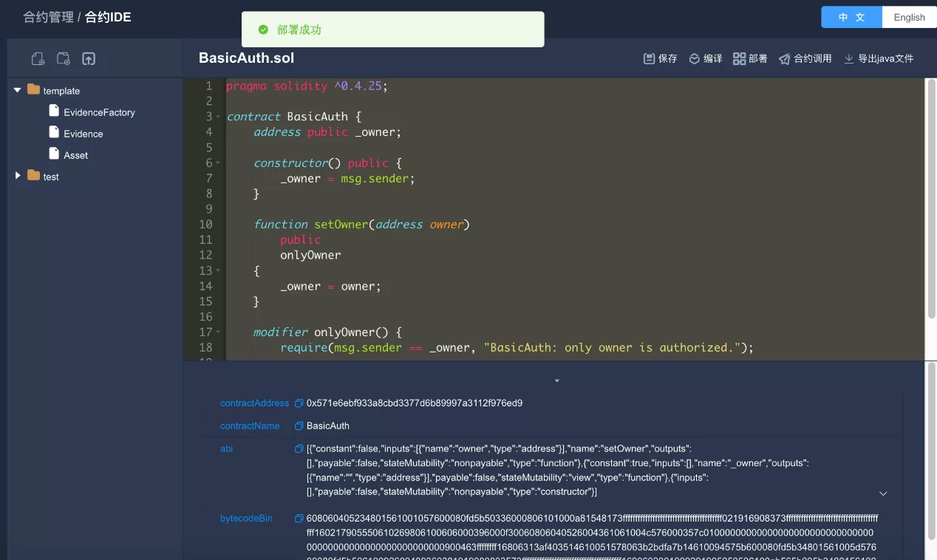Open 合约调用 contract call
Image resolution: width=937 pixels, height=560 pixels.
[x=805, y=58]
